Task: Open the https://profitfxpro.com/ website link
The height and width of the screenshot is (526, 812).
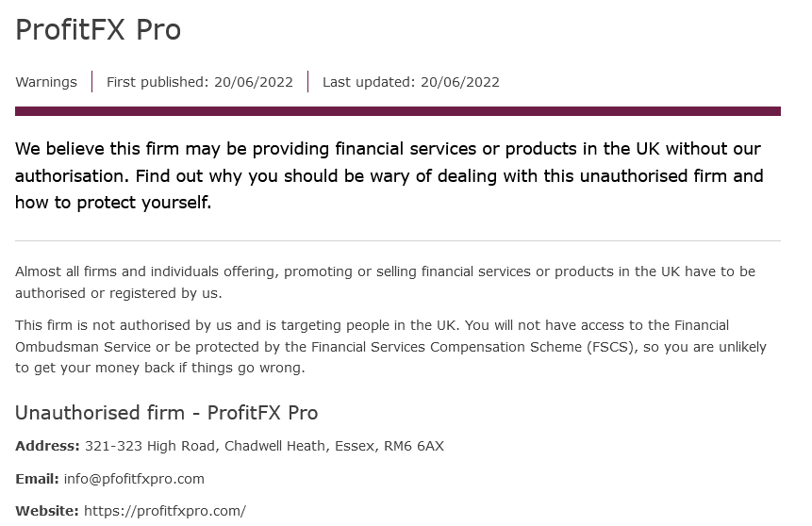Action: tap(165, 511)
